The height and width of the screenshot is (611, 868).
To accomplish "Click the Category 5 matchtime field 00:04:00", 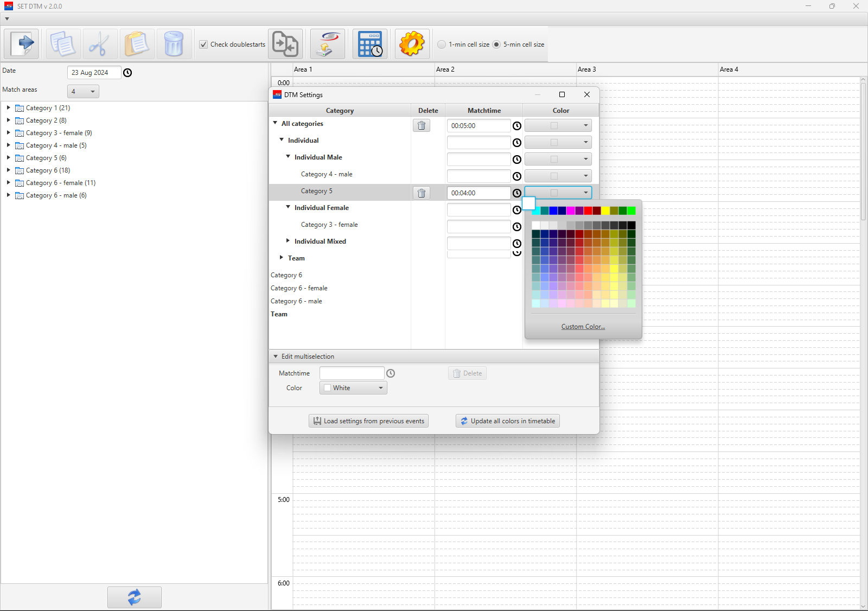I will [x=478, y=193].
